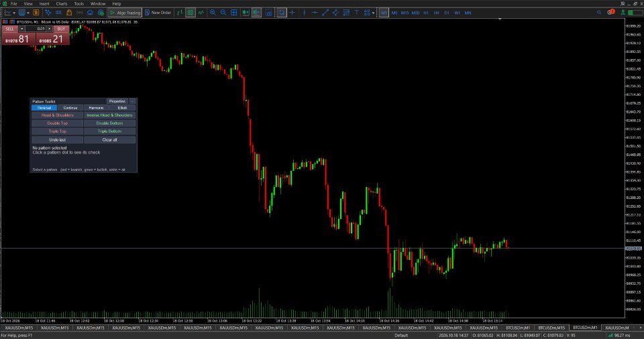Open the templates dropdown arrow
This screenshot has width=644, height=339.
[28, 13]
